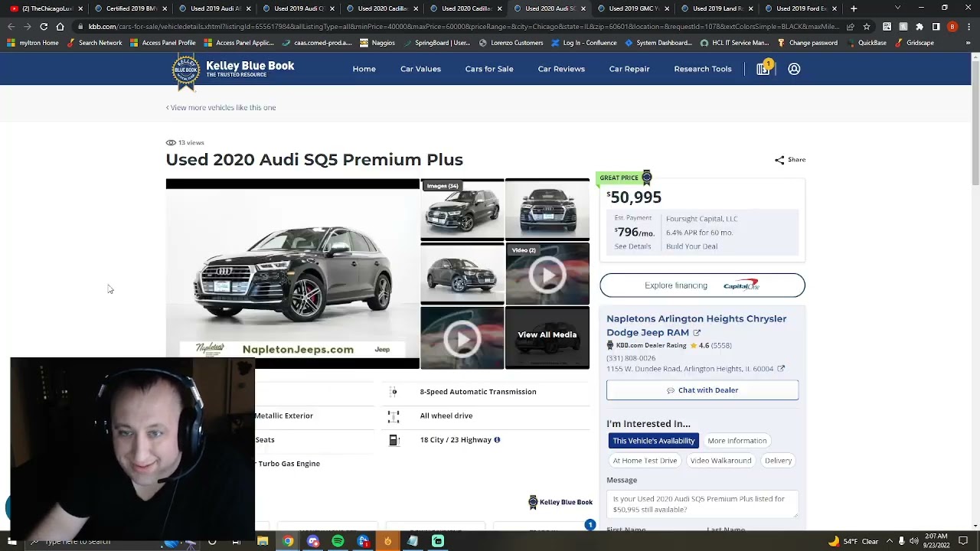Call the dealer phone number (331) 808-0026
980x551 pixels.
click(x=631, y=358)
